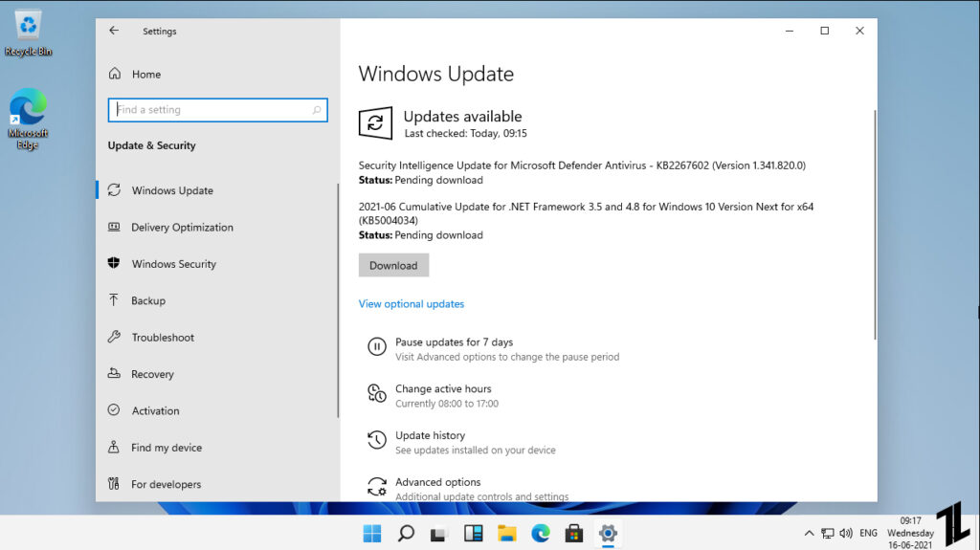Maximize the Settings window
The image size is (980, 550).
click(824, 31)
